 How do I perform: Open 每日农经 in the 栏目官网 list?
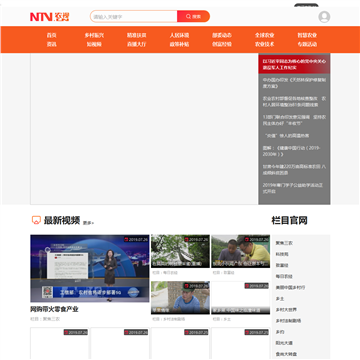[284, 276]
